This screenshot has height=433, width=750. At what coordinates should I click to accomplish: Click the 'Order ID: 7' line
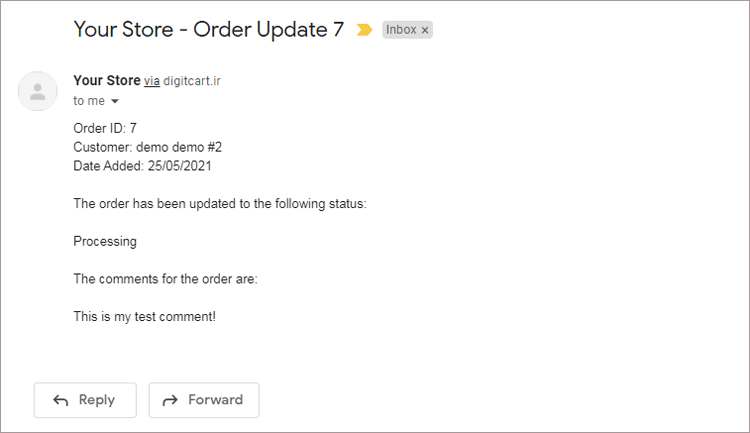coord(105,128)
